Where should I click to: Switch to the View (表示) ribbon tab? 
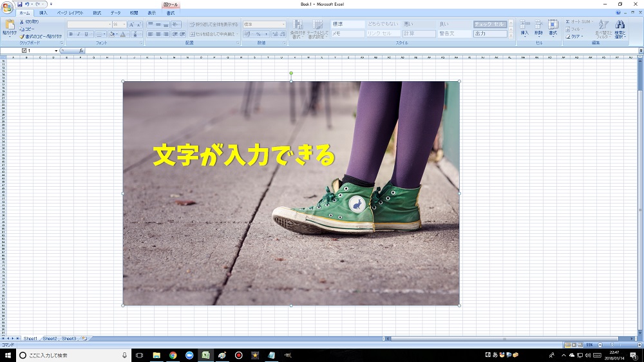click(x=151, y=13)
